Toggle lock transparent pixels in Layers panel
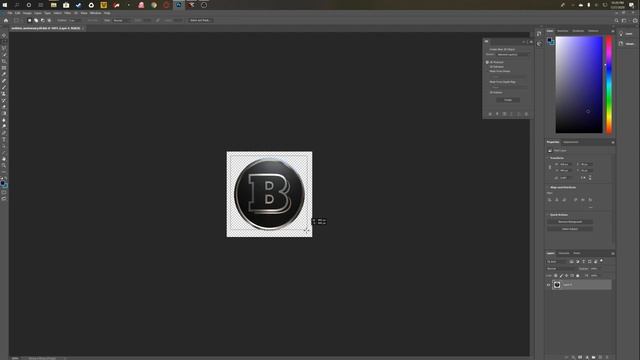This screenshot has width=640, height=360. pyautogui.click(x=556, y=276)
